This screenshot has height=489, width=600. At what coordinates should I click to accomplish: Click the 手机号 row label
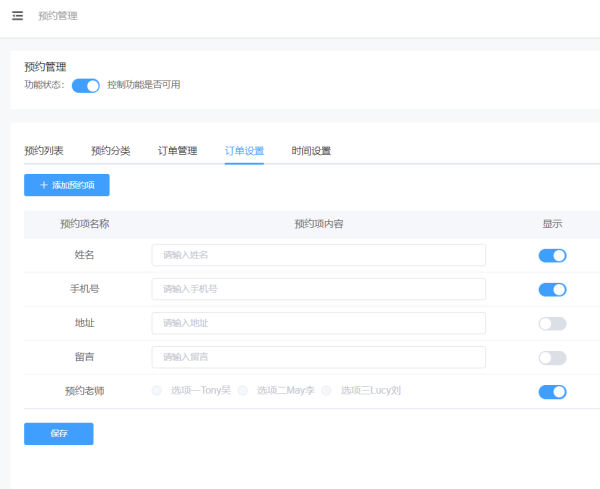pyautogui.click(x=85, y=289)
